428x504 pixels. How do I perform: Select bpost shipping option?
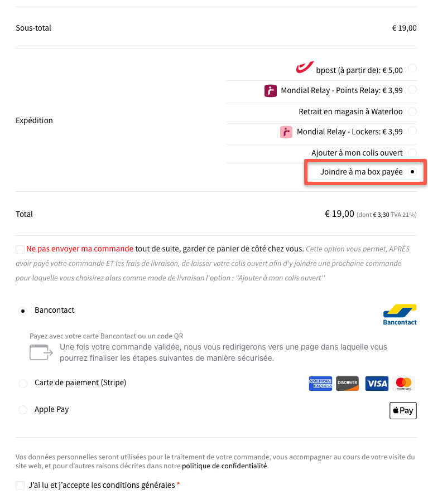pos(412,69)
